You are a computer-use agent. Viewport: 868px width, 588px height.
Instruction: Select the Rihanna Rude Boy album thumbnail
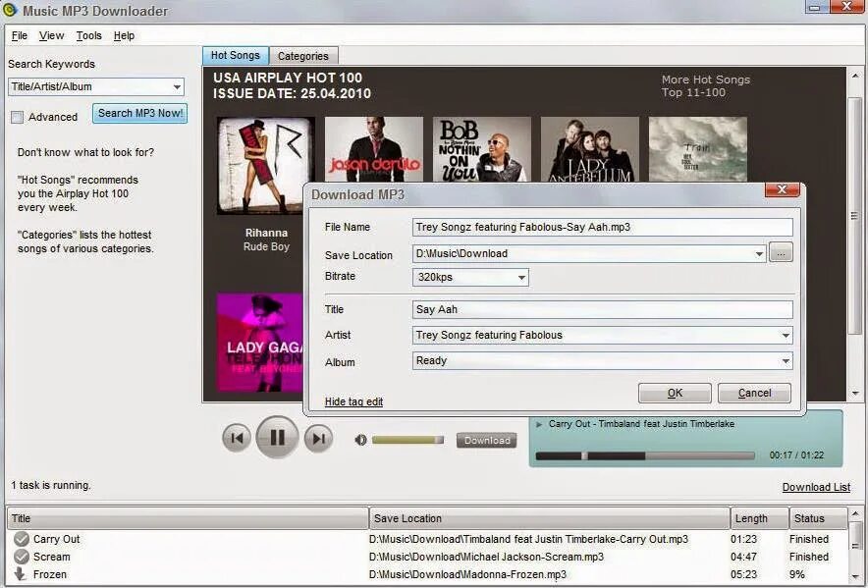254,165
